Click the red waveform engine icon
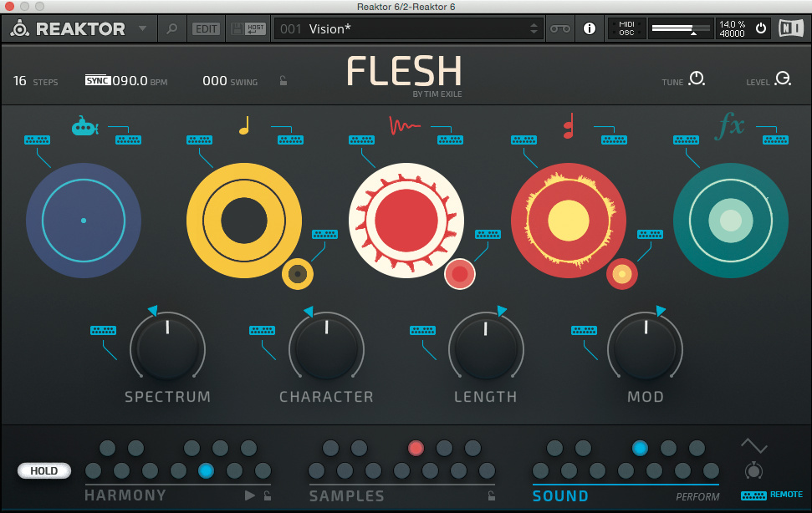 pyautogui.click(x=406, y=126)
